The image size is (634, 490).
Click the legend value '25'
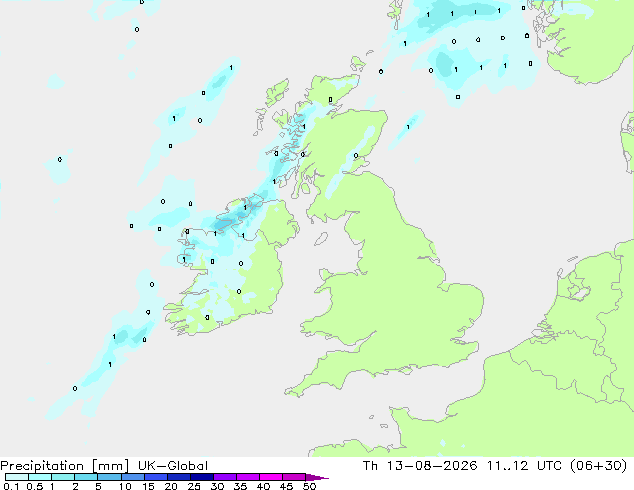tap(194, 486)
